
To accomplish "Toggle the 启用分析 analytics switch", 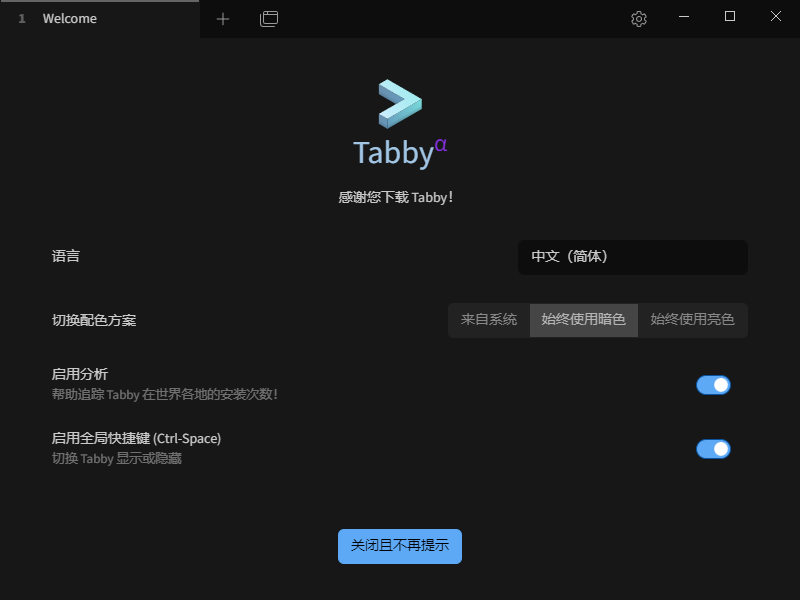I will pos(713,385).
